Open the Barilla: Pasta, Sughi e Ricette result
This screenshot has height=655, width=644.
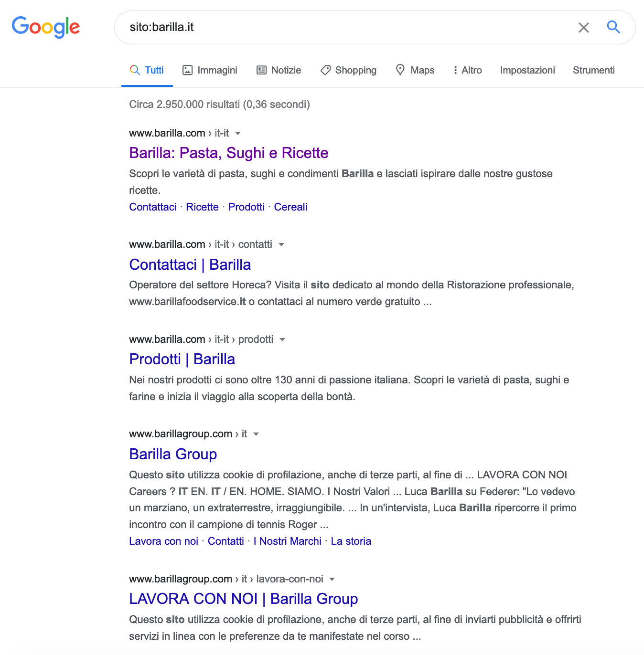(x=228, y=153)
